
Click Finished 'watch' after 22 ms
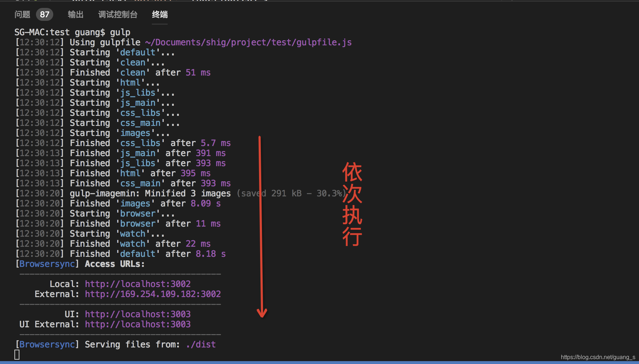[113, 244]
